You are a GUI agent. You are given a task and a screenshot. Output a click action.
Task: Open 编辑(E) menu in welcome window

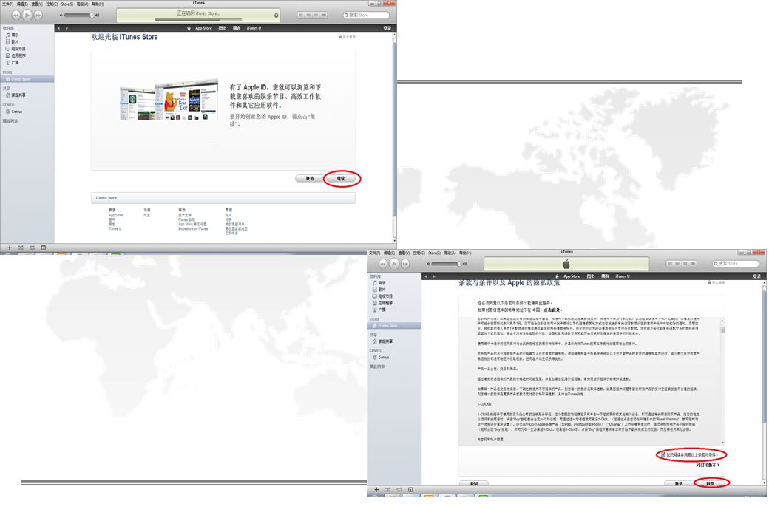[x=23, y=4]
